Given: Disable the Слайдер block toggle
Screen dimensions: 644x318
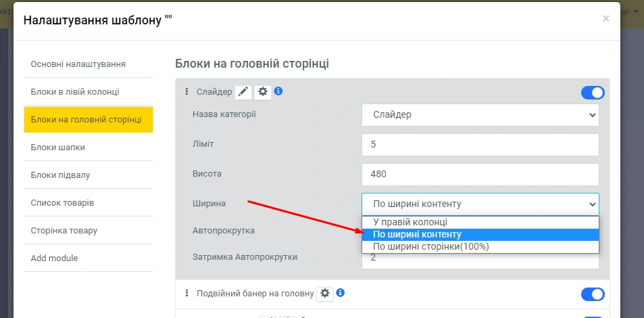Looking at the screenshot, I should [593, 93].
